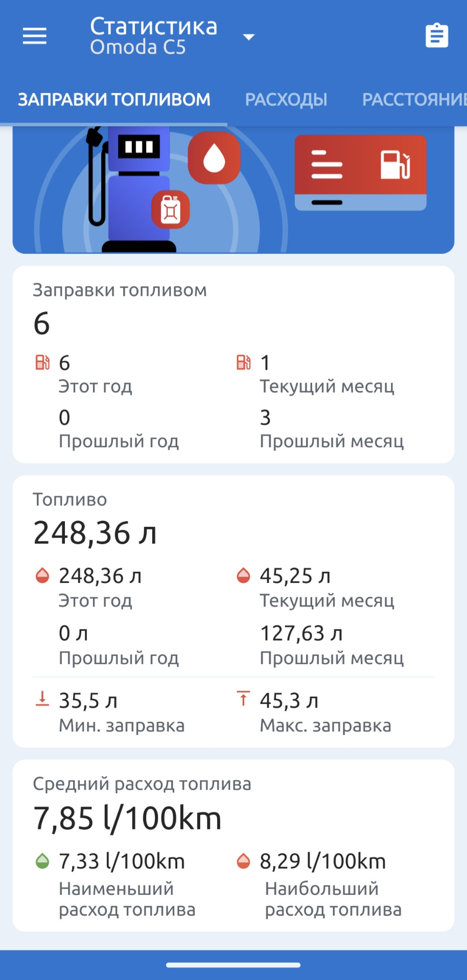Expand the vehicle selector dropdown arrow
This screenshot has width=467, height=980.
coord(249,37)
